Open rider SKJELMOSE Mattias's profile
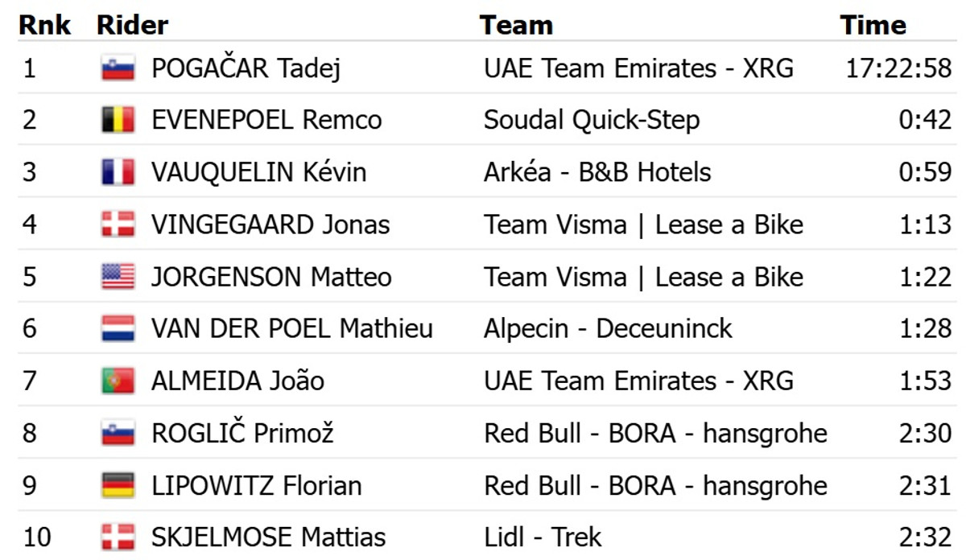The height and width of the screenshot is (560, 966). pos(268,537)
